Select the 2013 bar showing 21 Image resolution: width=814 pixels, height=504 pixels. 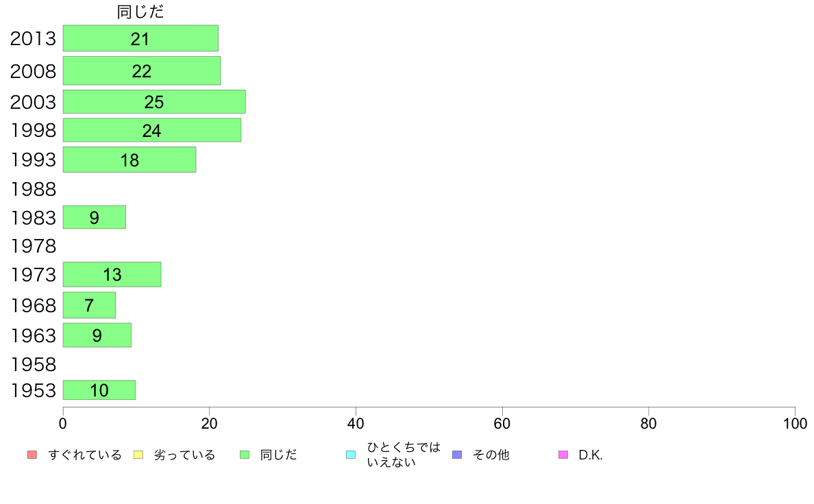[x=140, y=38]
